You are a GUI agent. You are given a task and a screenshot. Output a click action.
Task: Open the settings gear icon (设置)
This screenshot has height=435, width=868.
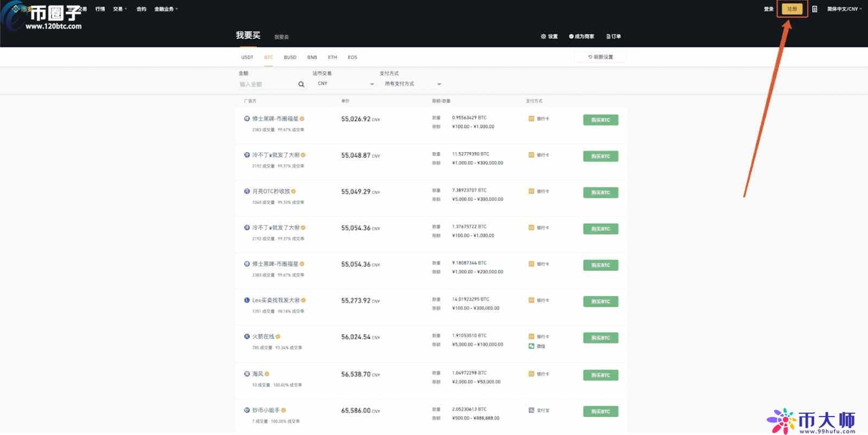pyautogui.click(x=544, y=36)
